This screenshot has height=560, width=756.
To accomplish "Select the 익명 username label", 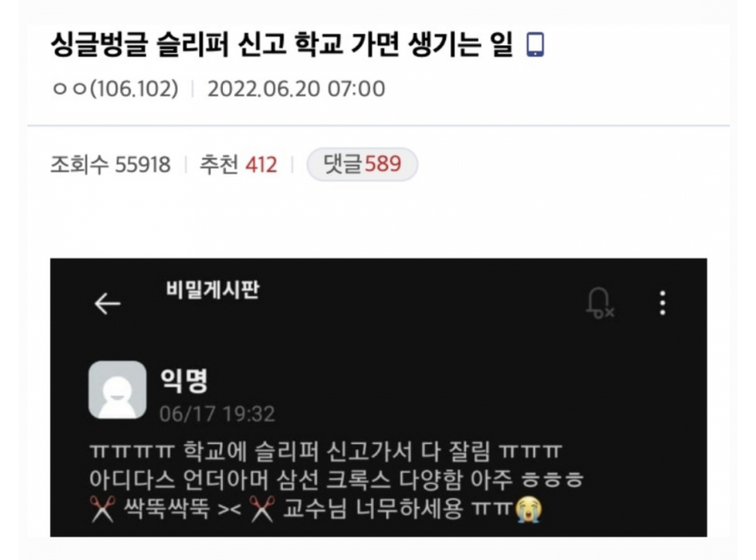I will click(184, 380).
